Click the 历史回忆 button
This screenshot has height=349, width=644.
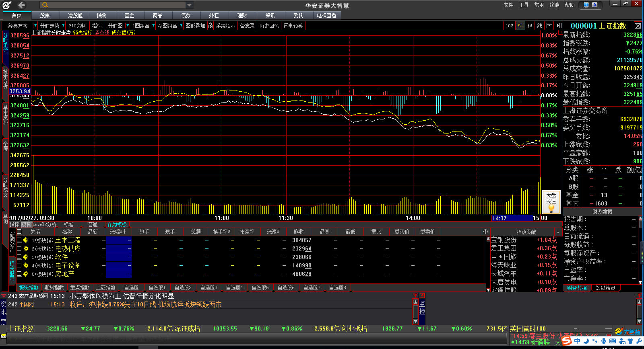click(269, 26)
